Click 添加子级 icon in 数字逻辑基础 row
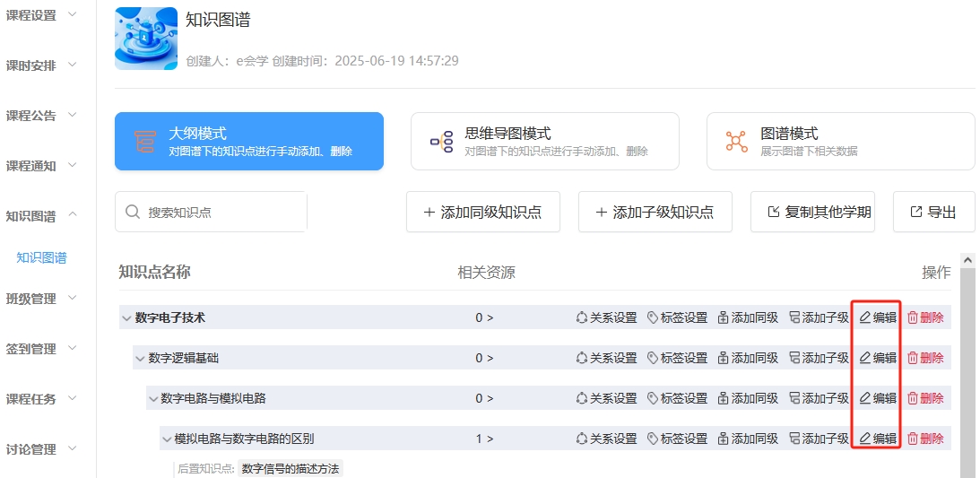Image resolution: width=980 pixels, height=478 pixels. tap(794, 358)
